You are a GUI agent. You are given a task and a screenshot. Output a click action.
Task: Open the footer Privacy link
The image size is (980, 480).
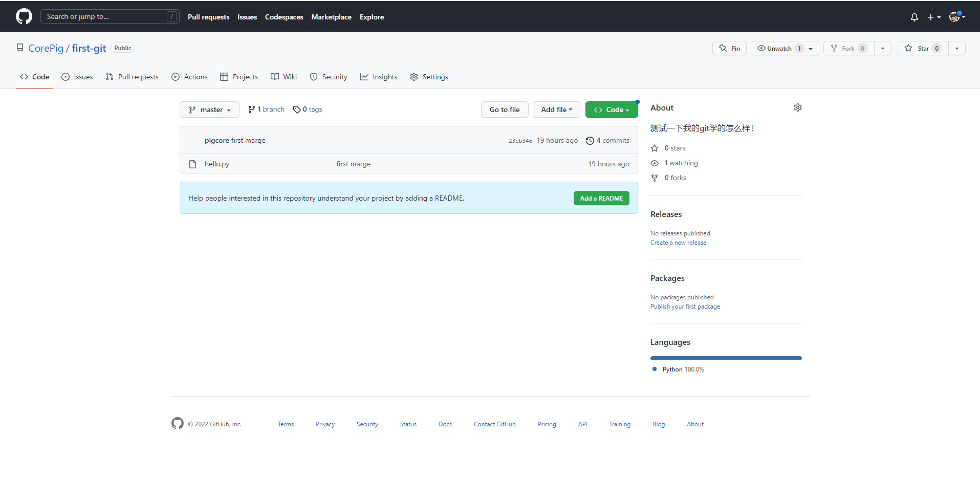pyautogui.click(x=325, y=424)
